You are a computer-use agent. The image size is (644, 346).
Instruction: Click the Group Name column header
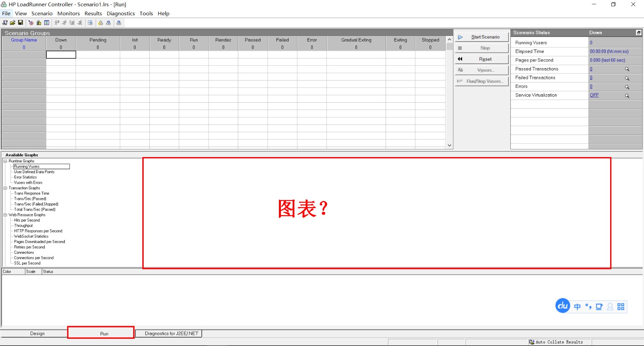click(24, 40)
